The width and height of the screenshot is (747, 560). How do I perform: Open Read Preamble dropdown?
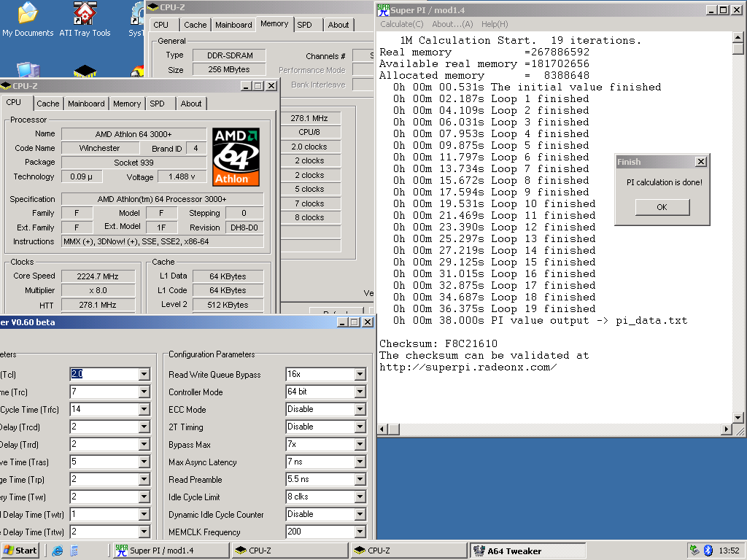pos(360,480)
